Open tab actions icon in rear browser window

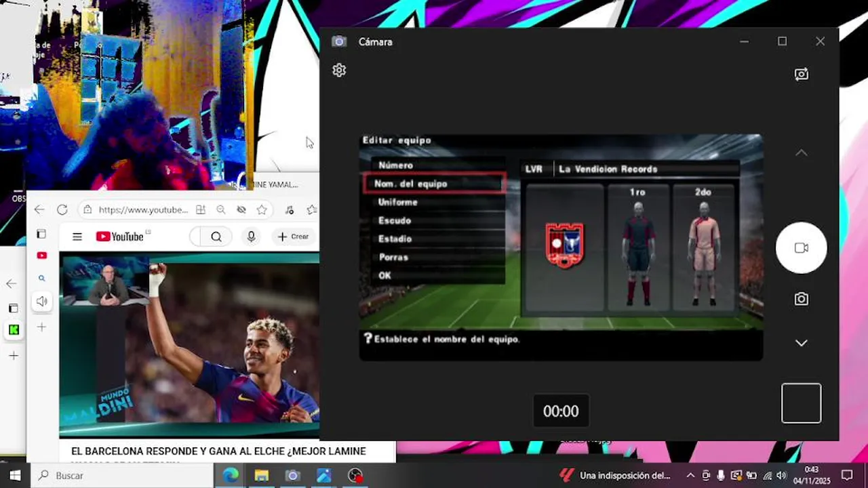13,308
